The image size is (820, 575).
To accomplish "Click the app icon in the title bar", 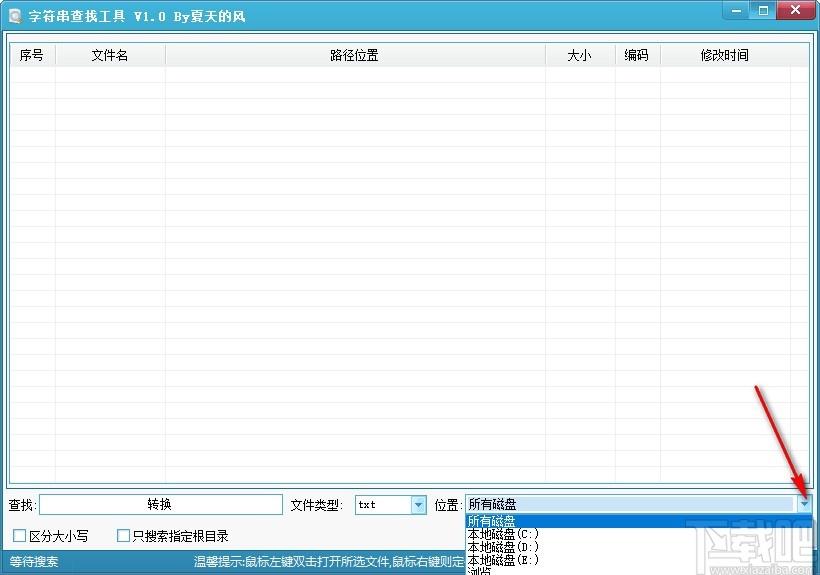I will 15,17.
